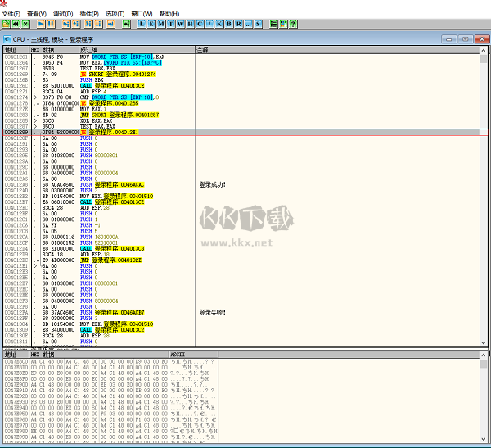This screenshot has height=448, width=491.
Task: Open the 文件(F) menu
Action: [x=11, y=14]
